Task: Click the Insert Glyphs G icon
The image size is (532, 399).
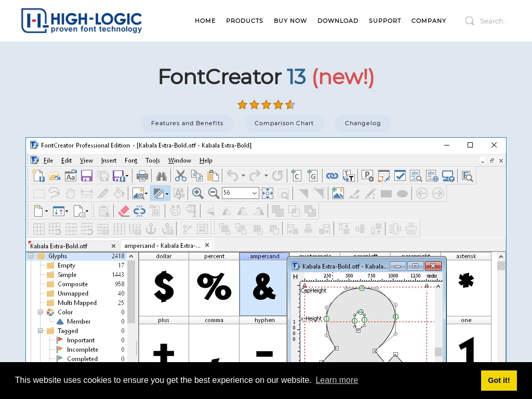Action: 312,176
